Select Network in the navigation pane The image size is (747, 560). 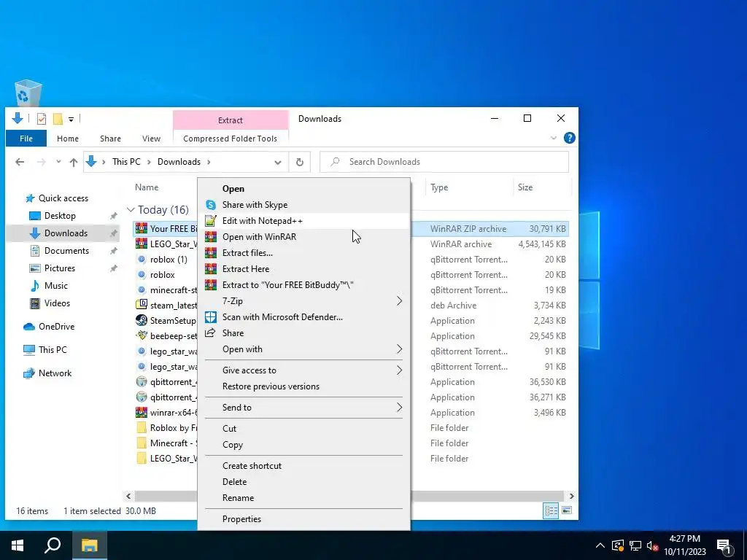coord(55,373)
